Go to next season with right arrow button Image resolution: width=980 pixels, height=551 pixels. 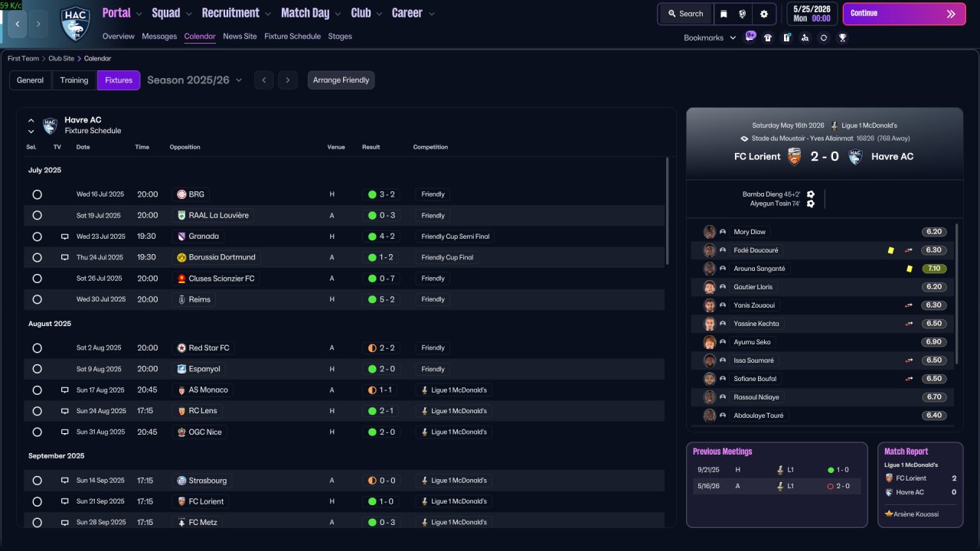[x=288, y=80]
